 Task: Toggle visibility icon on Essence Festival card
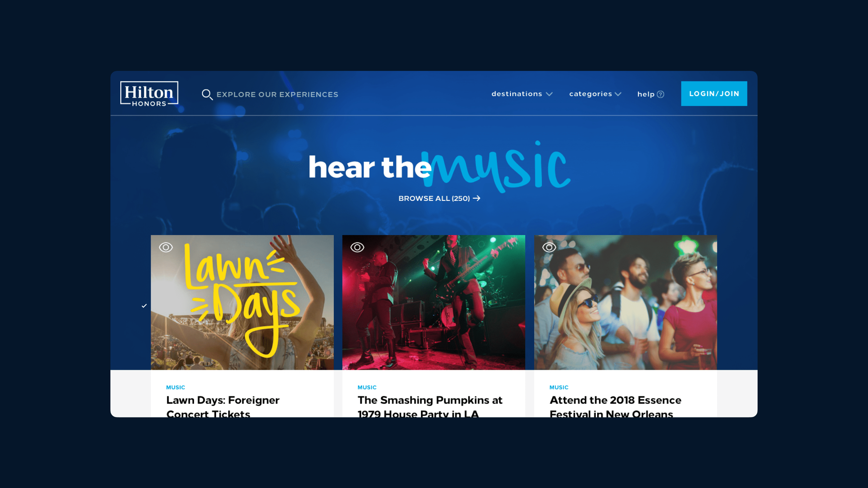tap(549, 246)
